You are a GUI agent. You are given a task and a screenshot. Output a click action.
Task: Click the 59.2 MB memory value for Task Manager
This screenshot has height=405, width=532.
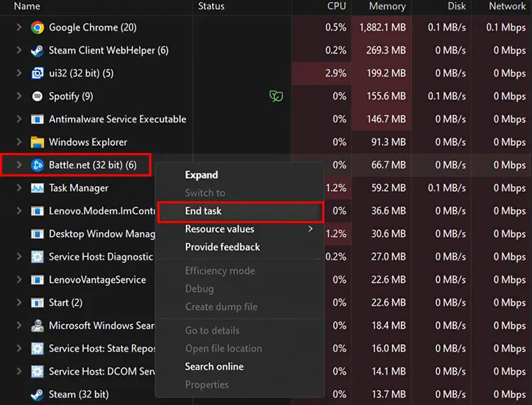(388, 188)
